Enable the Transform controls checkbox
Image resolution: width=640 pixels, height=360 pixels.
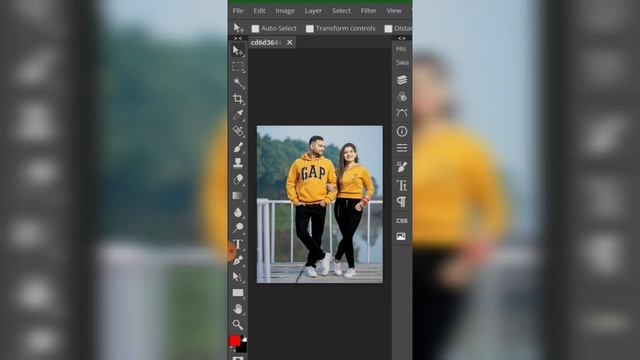[x=310, y=29]
